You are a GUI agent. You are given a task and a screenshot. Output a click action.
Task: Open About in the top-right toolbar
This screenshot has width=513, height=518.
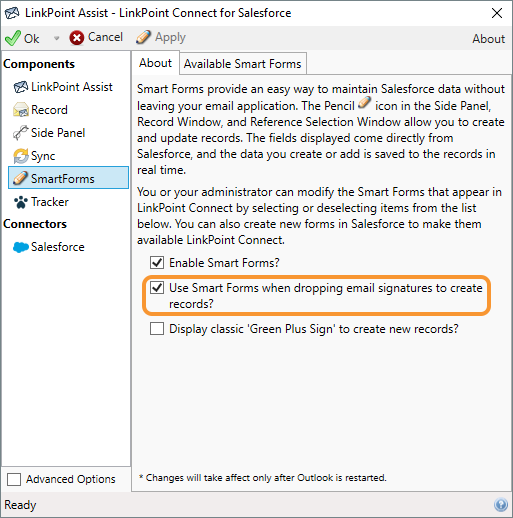(x=488, y=39)
